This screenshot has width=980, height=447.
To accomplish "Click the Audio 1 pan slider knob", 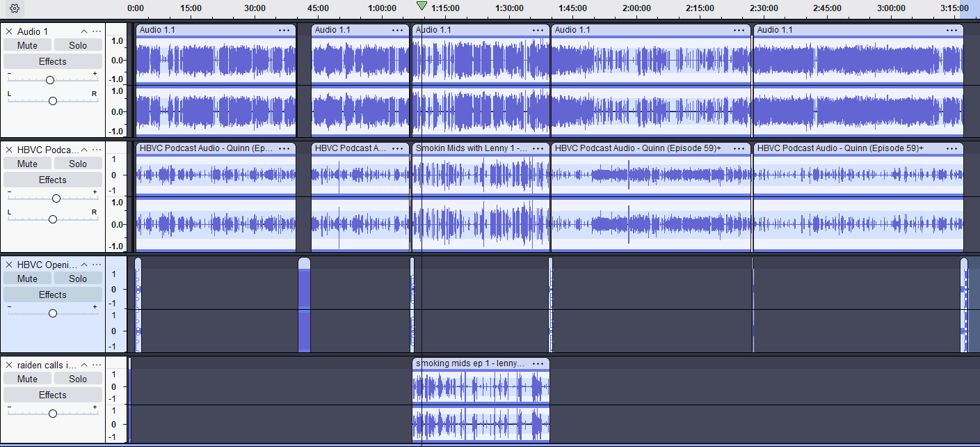I will [x=53, y=101].
